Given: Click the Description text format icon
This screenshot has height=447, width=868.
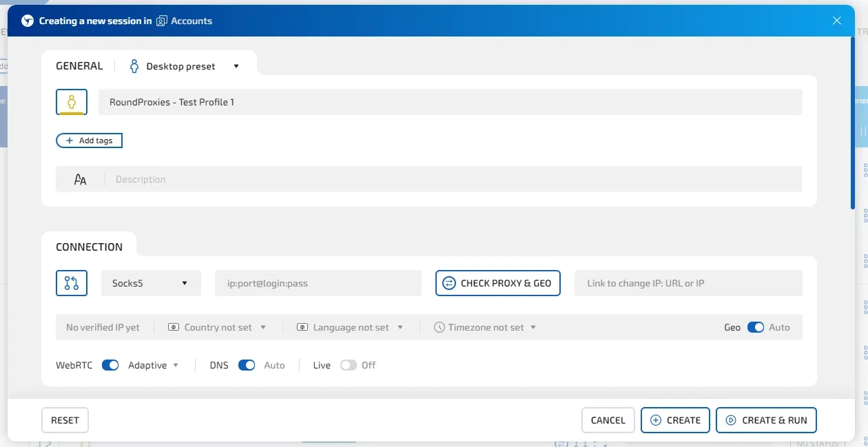Looking at the screenshot, I should (x=81, y=180).
